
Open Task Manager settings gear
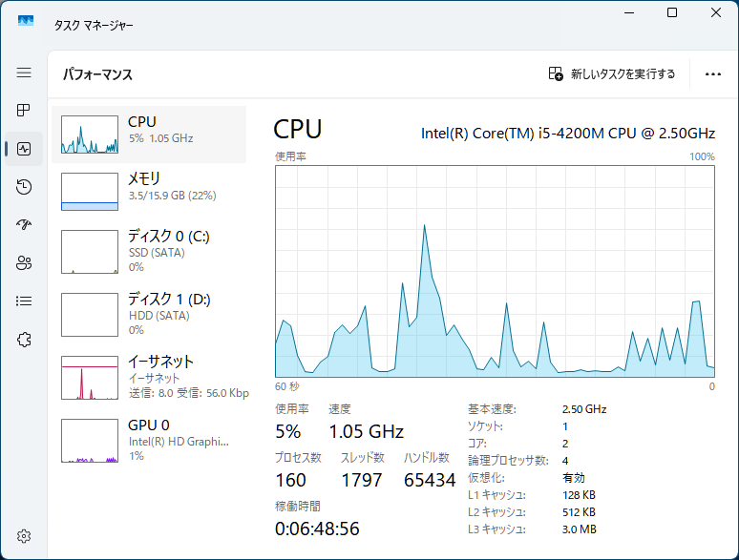(x=24, y=536)
